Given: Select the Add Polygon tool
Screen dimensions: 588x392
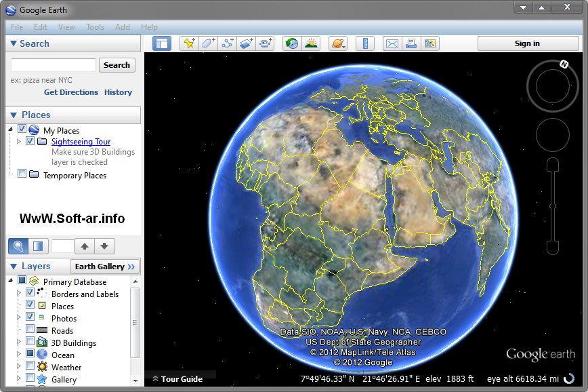Looking at the screenshot, I should pos(209,43).
